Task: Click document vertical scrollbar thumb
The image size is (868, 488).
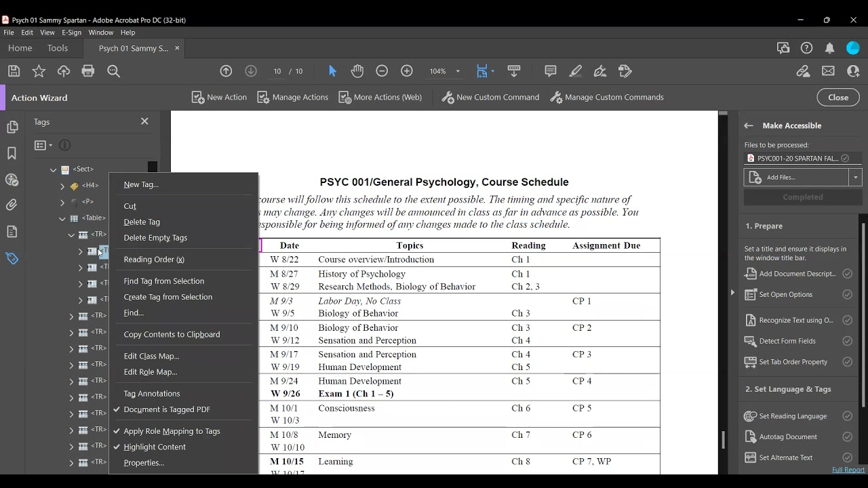Action: 723,441
